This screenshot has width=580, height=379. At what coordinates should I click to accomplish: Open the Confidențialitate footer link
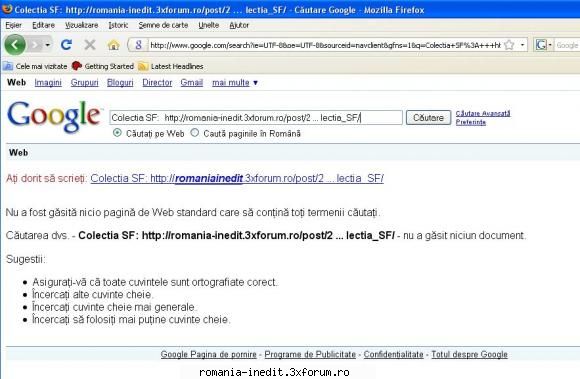393,354
